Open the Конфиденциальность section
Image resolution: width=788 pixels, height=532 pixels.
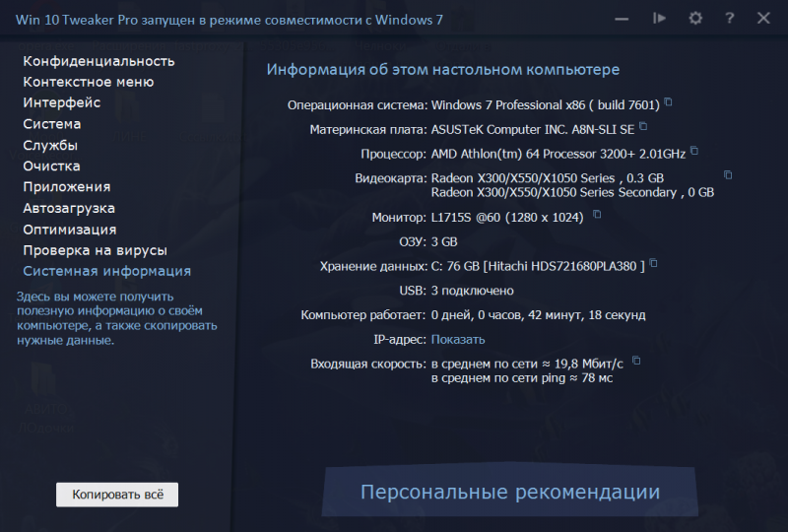point(98,61)
